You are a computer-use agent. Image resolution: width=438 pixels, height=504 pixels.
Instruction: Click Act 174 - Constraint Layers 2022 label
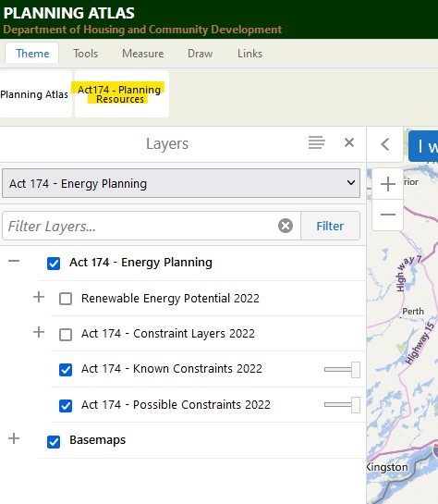168,334
